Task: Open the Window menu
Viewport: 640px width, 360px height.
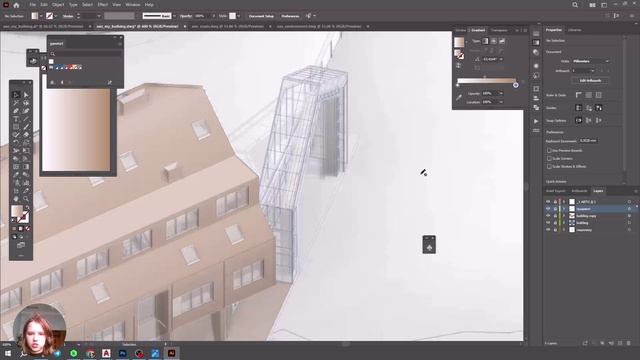Action: tap(133, 5)
